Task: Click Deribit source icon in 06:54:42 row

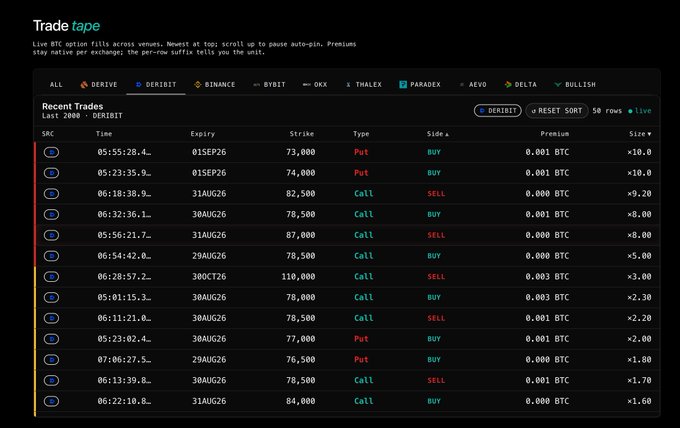Action: [51, 256]
